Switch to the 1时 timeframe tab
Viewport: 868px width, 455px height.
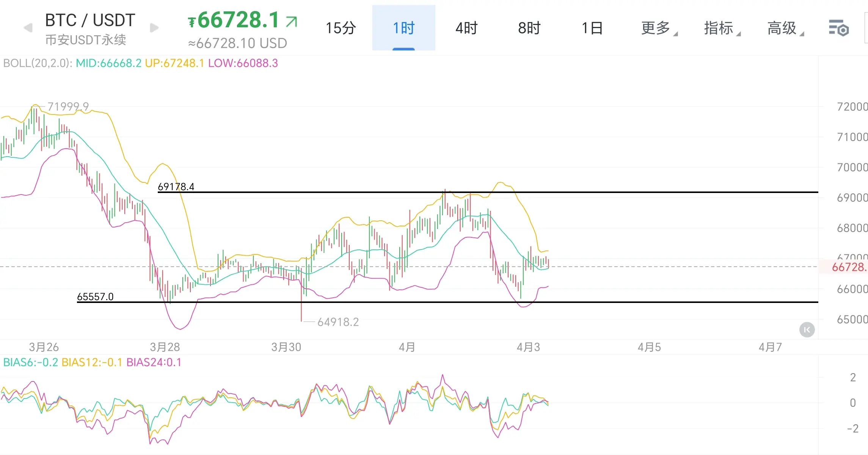[403, 28]
